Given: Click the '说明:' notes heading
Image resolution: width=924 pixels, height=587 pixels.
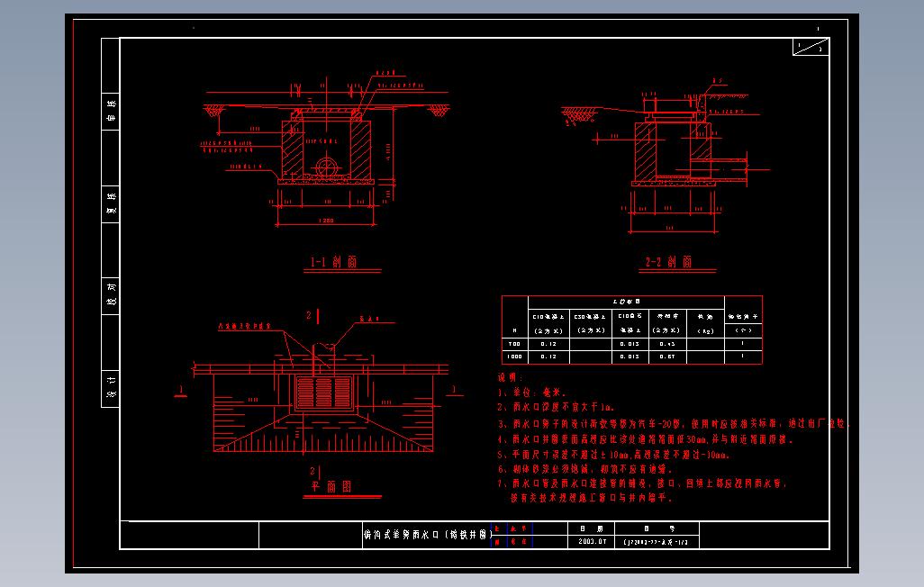Looking at the screenshot, I should (511, 378).
